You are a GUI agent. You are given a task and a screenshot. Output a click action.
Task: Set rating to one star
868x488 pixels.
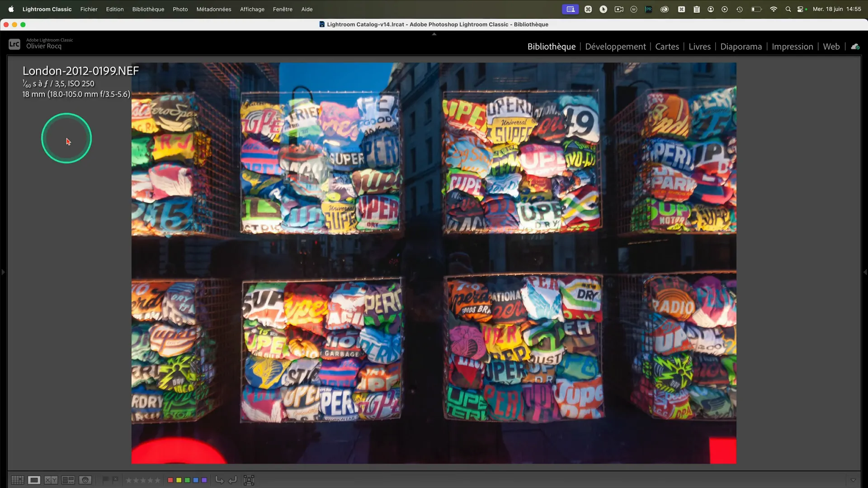[128, 480]
